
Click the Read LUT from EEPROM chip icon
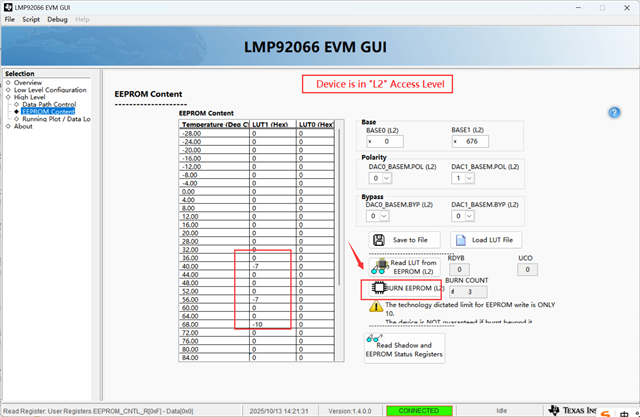(379, 266)
